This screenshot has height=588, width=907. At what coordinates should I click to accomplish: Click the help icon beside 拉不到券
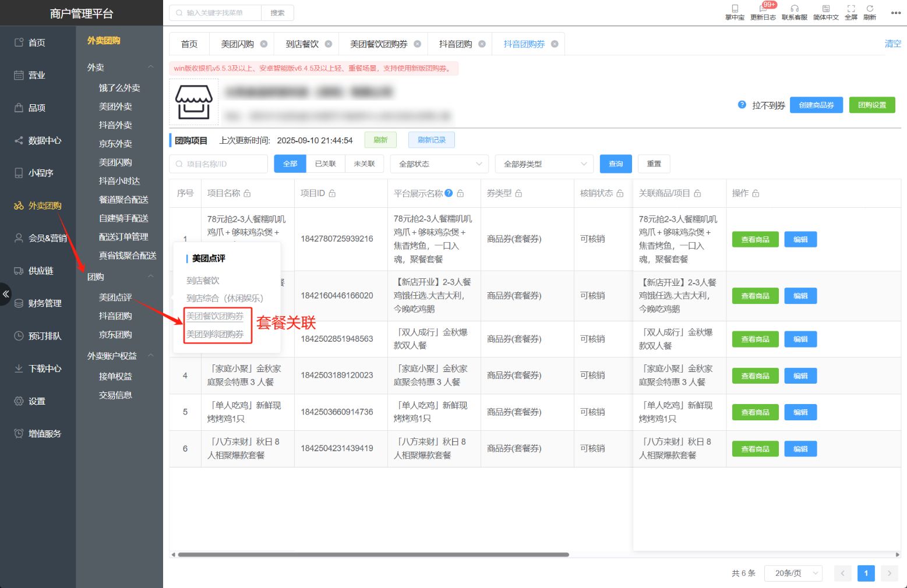[x=742, y=105]
